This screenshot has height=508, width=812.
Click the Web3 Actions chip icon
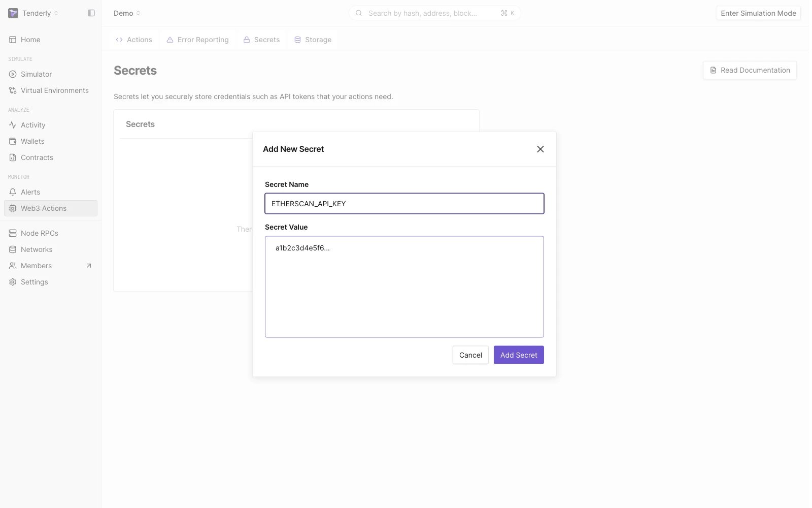[13, 208]
